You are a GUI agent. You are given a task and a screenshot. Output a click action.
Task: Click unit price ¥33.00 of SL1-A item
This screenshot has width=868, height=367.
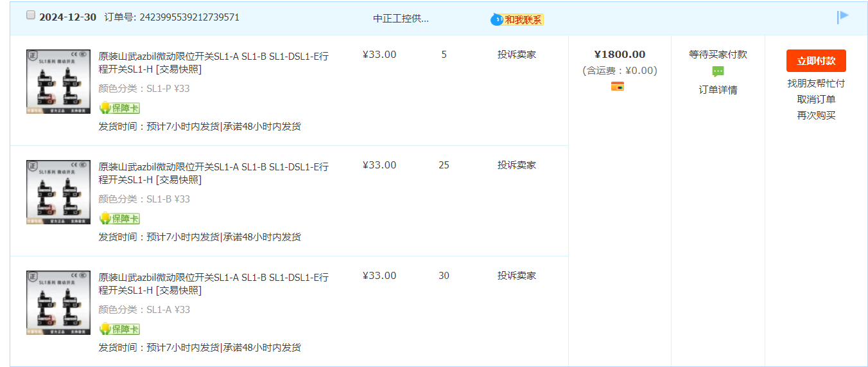(379, 276)
